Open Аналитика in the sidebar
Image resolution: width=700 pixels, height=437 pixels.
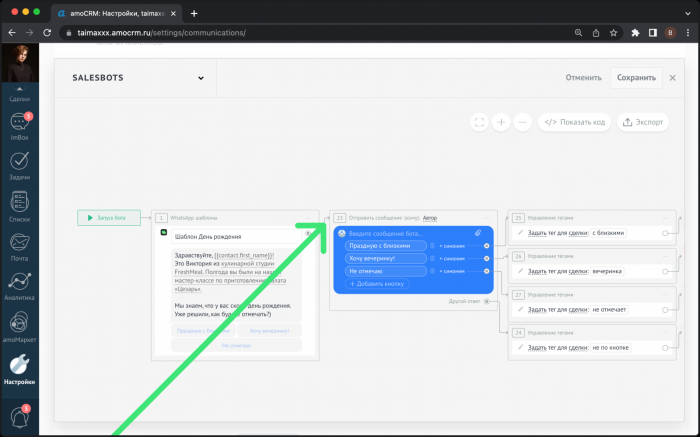pyautogui.click(x=19, y=286)
